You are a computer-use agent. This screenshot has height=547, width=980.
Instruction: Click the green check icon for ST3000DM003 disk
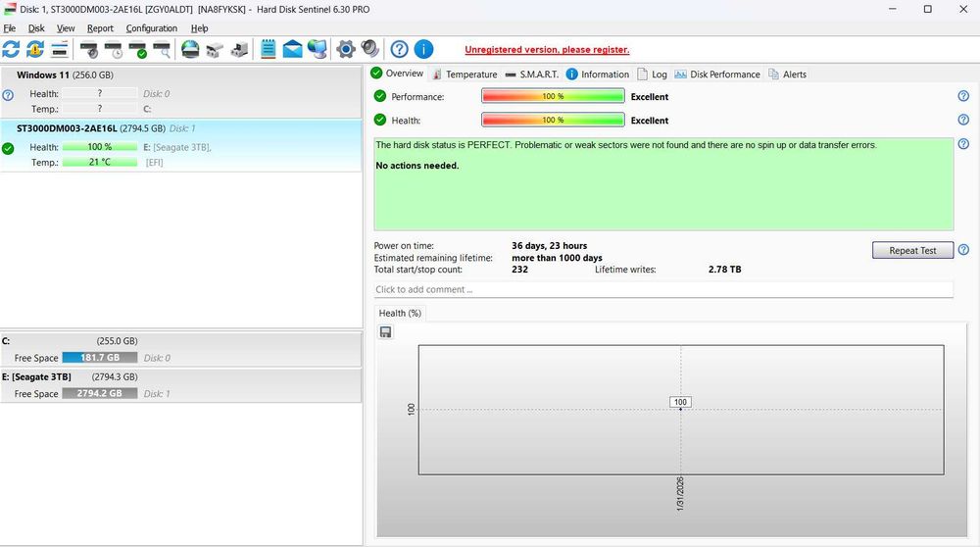(x=8, y=149)
